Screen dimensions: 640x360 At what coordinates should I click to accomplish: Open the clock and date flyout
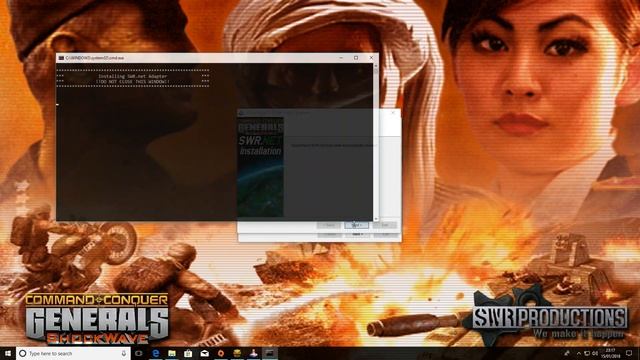tap(611, 353)
